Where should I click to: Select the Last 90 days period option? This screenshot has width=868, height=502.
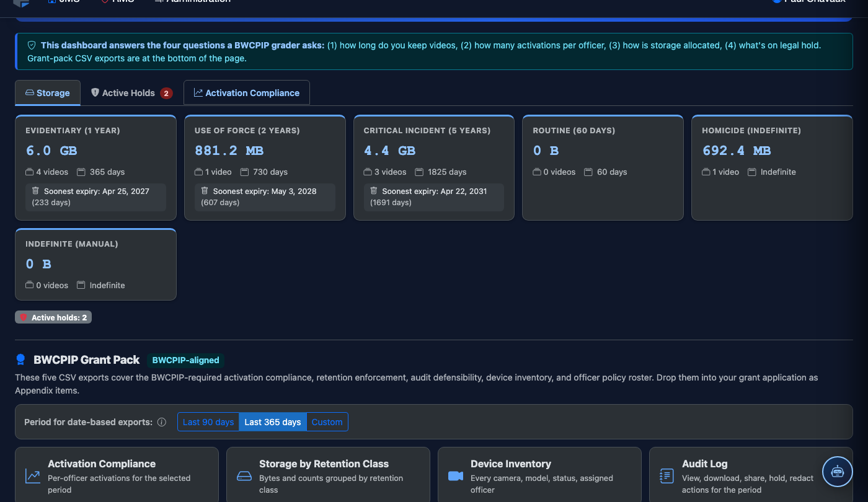coord(208,422)
